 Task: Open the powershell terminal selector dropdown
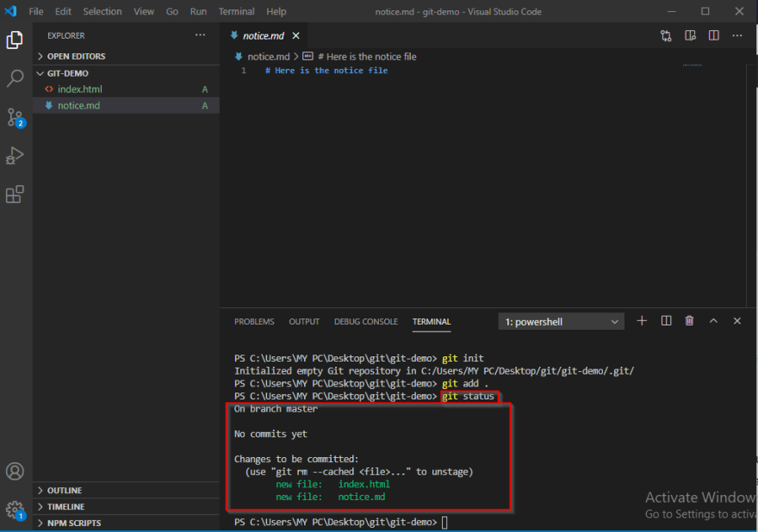[562, 322]
